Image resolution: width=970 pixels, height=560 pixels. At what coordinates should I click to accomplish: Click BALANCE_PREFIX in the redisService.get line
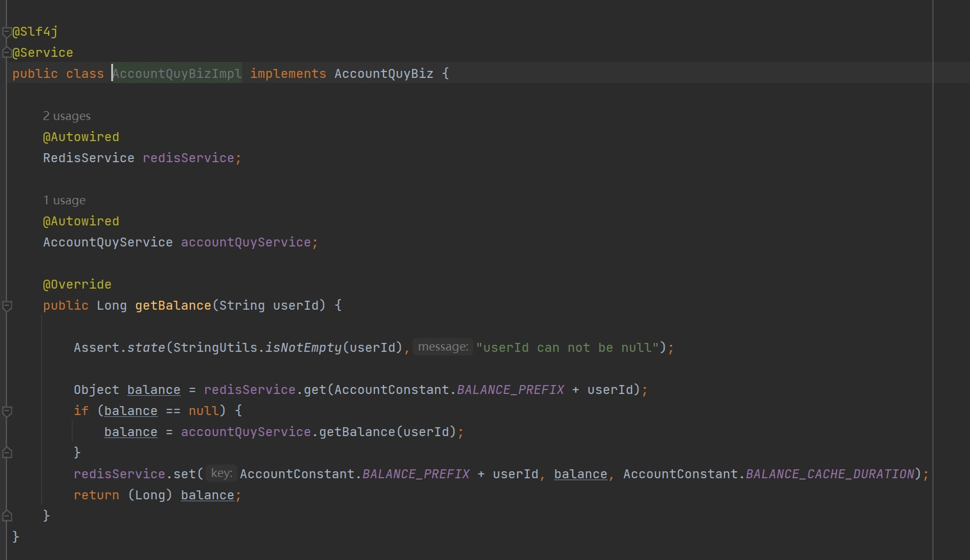[x=511, y=390]
